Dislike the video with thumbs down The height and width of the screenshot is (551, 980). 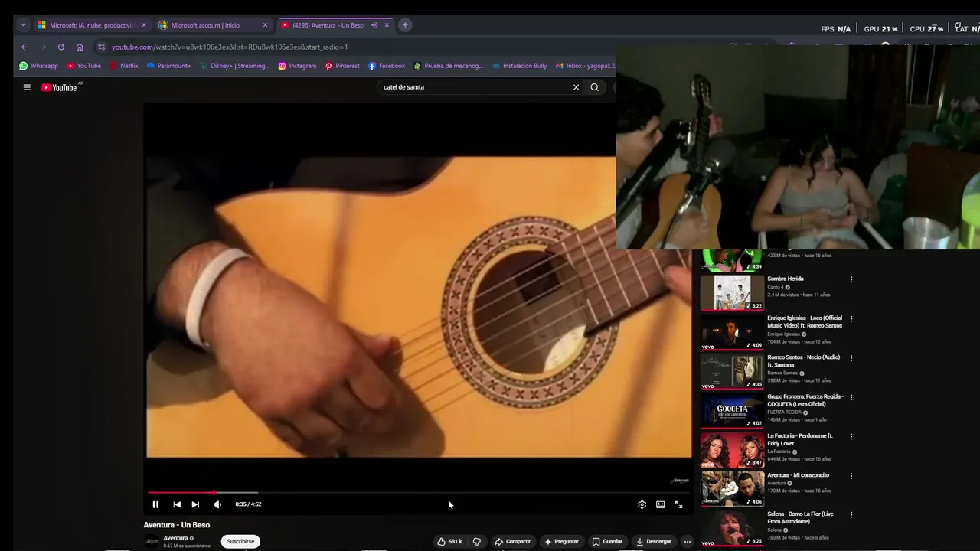(477, 541)
